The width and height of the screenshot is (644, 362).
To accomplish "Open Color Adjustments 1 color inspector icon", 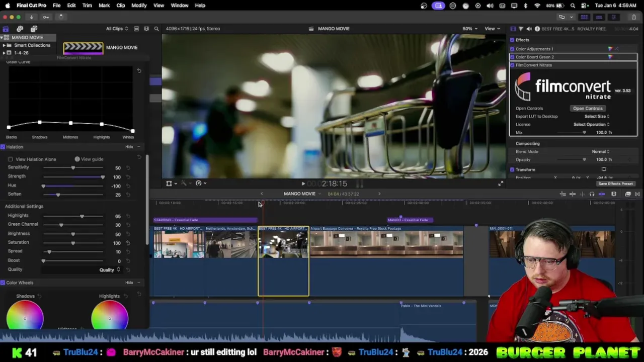I will (x=610, y=49).
